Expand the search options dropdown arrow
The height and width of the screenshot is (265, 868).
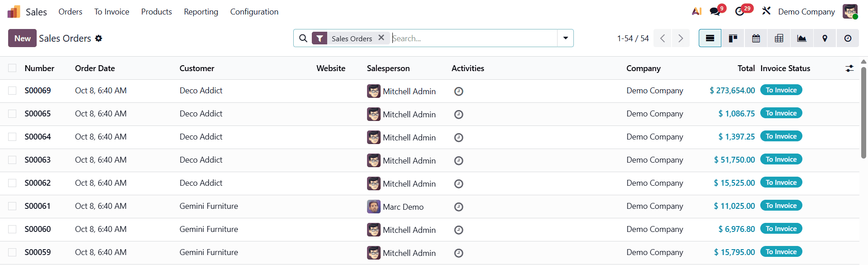pos(565,38)
